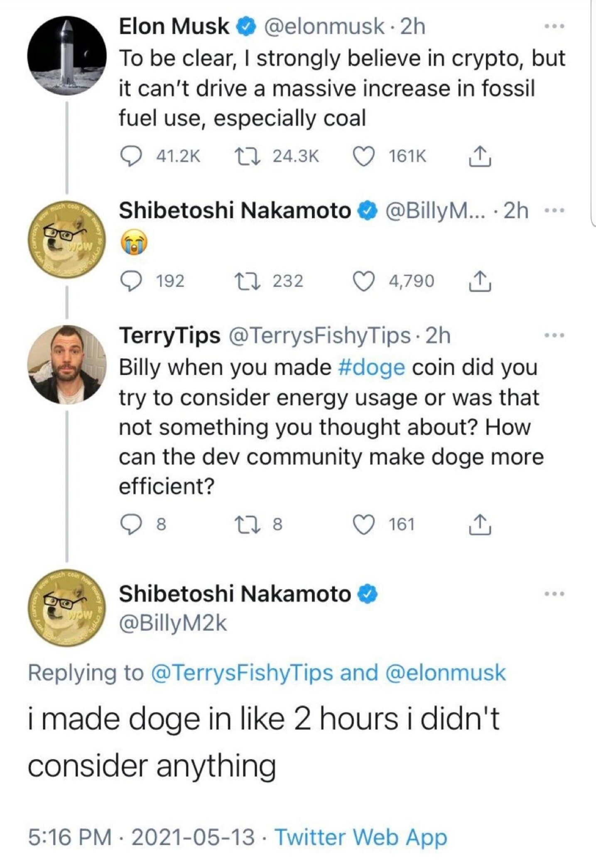Open more options on Elon Musk's tweet
596x868 pixels.
[554, 27]
